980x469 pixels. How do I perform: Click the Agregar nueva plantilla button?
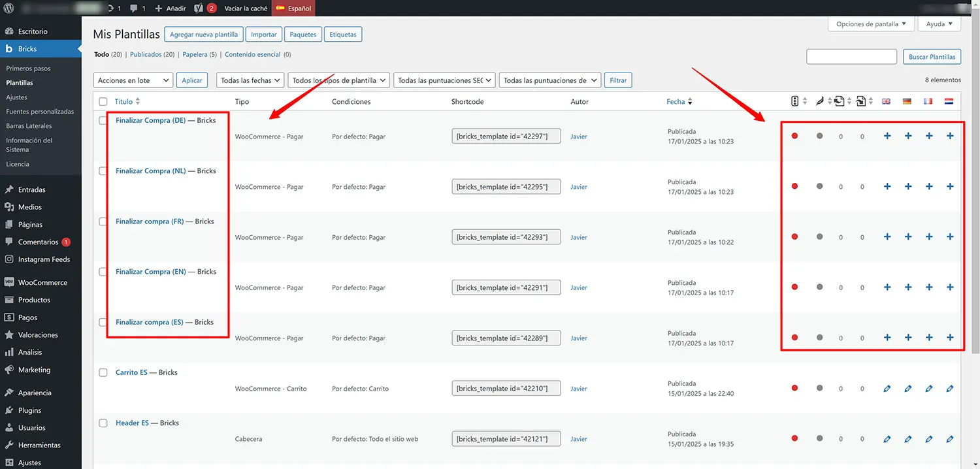204,35
